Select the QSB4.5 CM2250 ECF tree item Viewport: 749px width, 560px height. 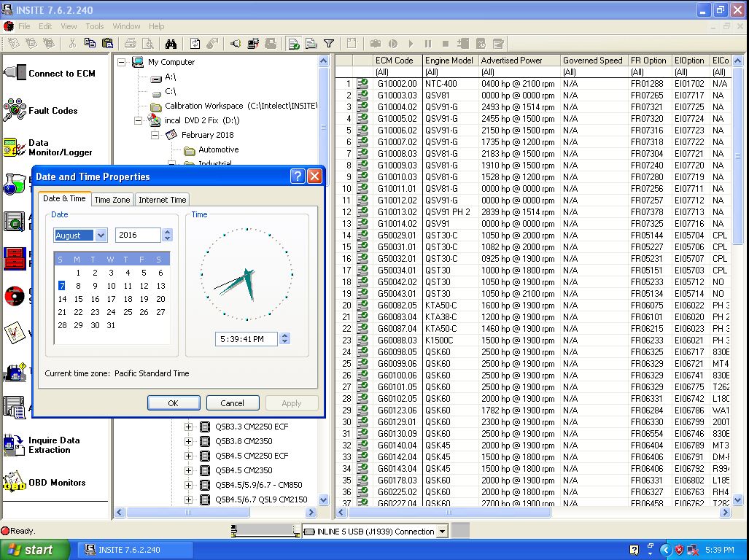(x=252, y=456)
